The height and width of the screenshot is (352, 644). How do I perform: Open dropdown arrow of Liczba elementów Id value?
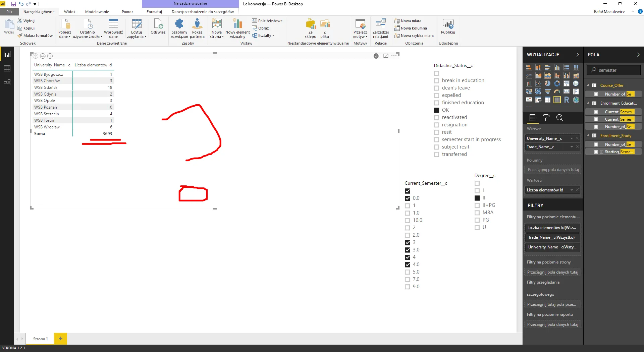(x=572, y=190)
